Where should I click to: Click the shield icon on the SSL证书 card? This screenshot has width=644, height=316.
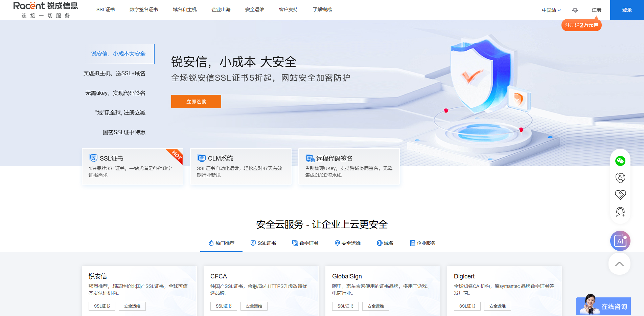pos(93,158)
